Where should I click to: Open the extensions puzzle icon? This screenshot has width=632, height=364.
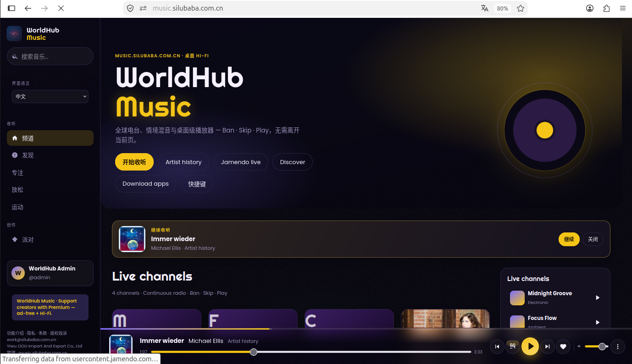[606, 8]
